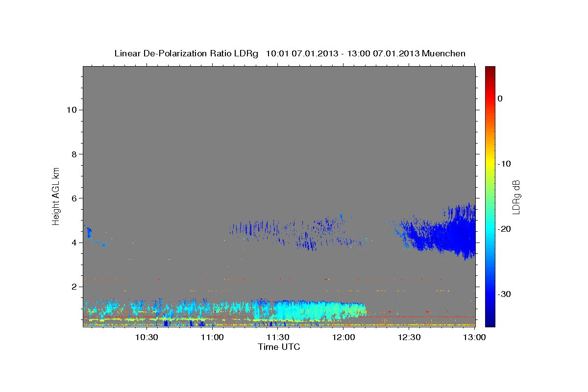The width and height of the screenshot is (588, 392).
Task: Click the plot title 'Linear De-Polarization Ratio LDRg'
Action: coord(186,53)
